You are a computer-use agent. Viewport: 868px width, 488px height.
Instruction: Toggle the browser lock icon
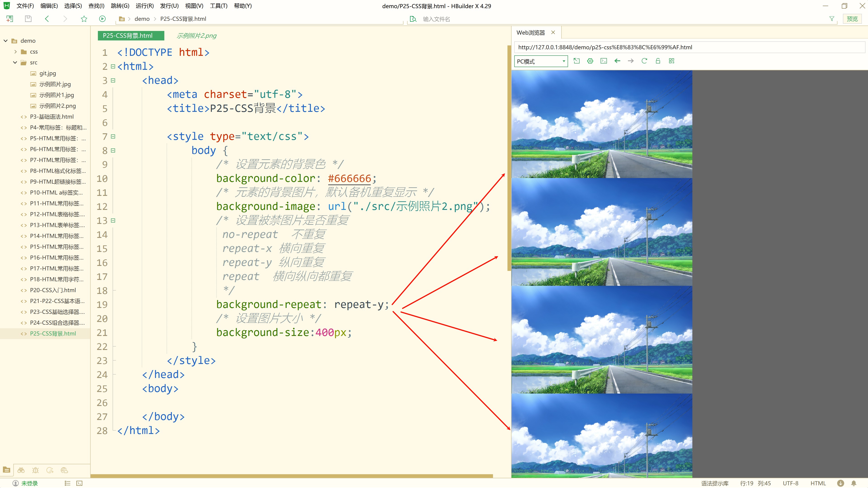(658, 61)
